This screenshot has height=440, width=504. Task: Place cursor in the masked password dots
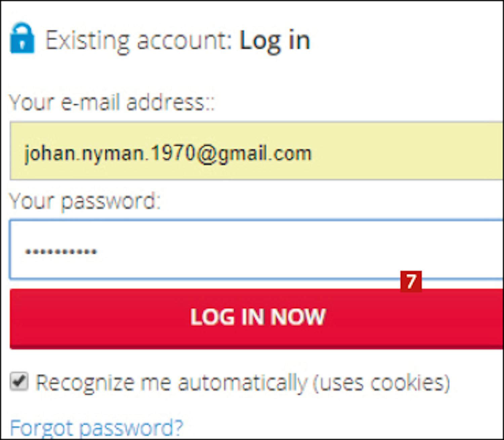pos(61,251)
